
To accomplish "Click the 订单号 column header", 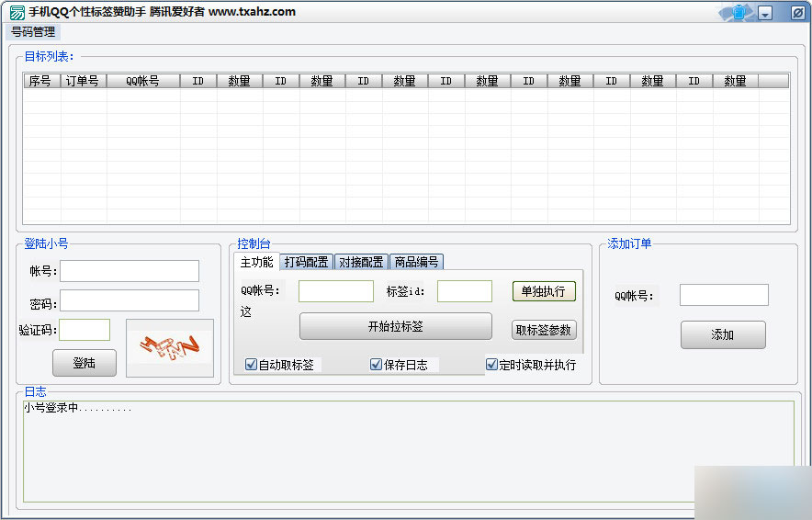I will pyautogui.click(x=83, y=81).
